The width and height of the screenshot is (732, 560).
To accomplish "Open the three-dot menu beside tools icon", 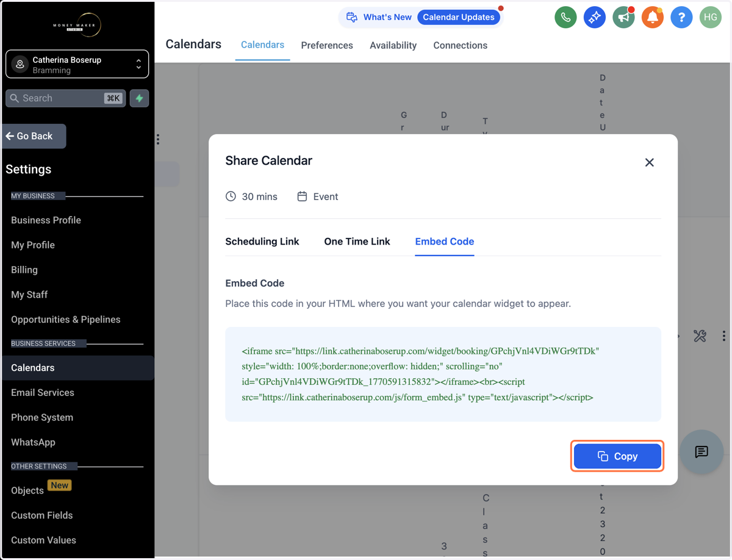I will [x=723, y=336].
